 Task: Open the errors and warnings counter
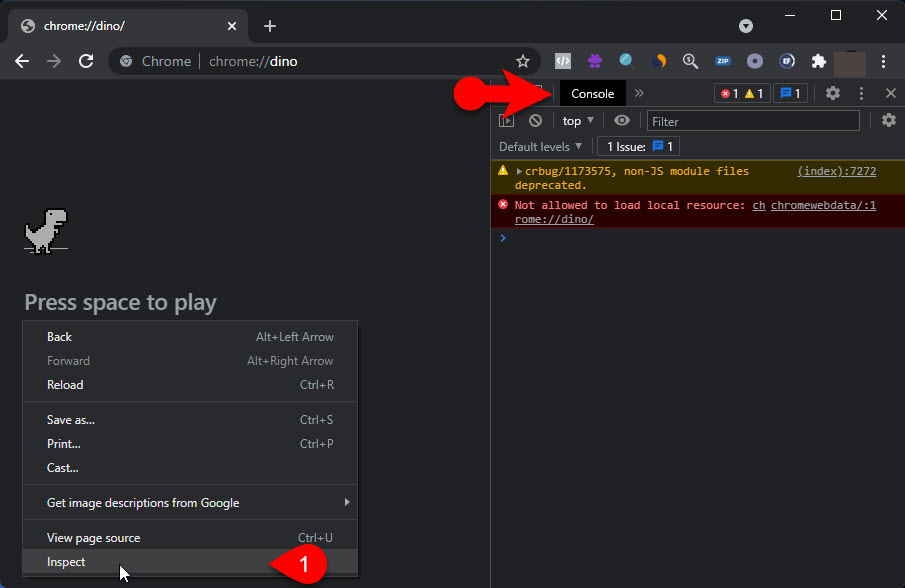742,93
